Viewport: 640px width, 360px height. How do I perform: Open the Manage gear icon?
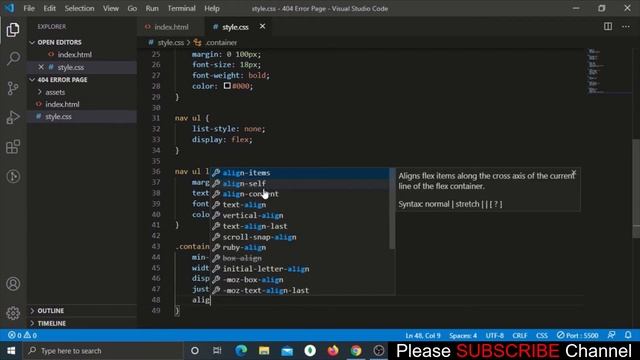[13, 313]
